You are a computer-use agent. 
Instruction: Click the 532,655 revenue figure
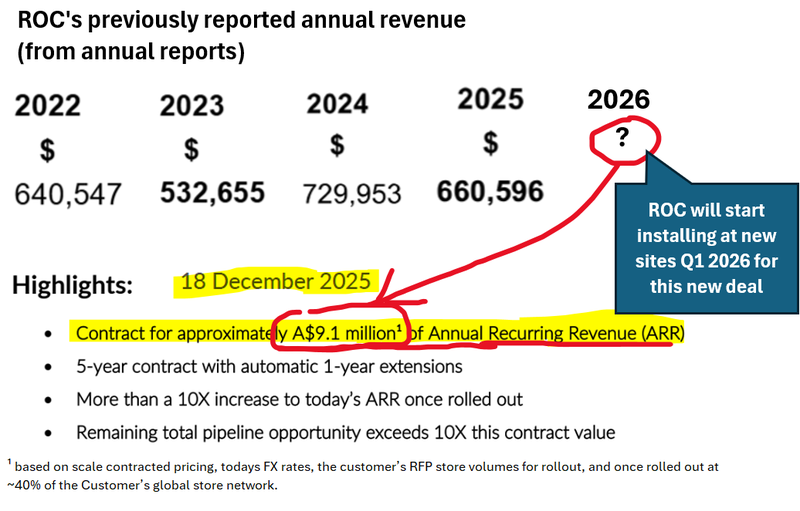213,192
